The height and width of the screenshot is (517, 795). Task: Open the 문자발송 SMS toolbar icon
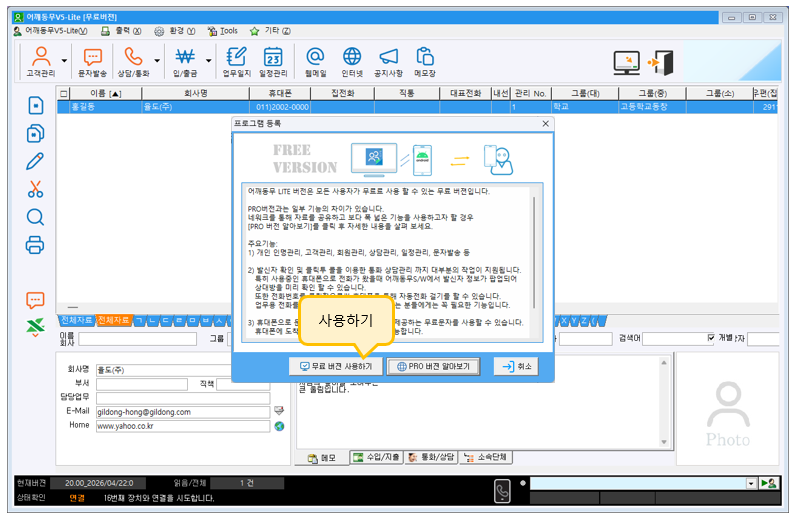pos(92,62)
